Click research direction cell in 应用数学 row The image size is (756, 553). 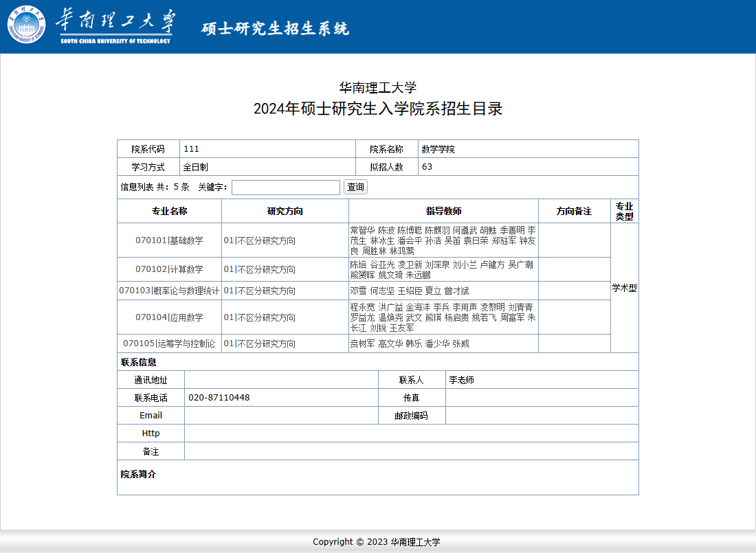pos(285,317)
